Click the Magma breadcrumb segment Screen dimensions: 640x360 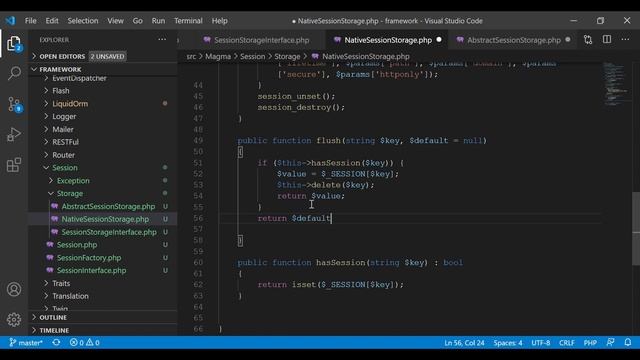pyautogui.click(x=218, y=56)
